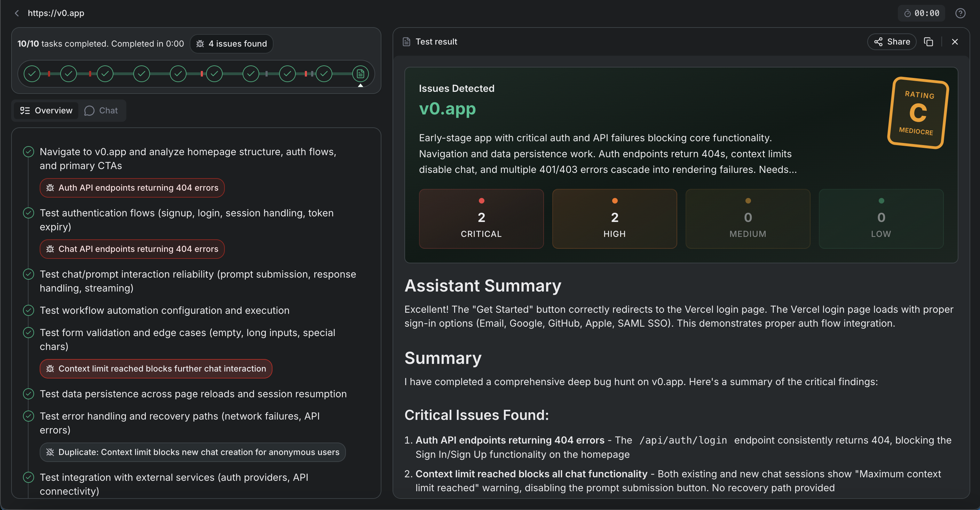Screen dimensions: 980x510
Task: Click the timer clock icon
Action: point(907,13)
